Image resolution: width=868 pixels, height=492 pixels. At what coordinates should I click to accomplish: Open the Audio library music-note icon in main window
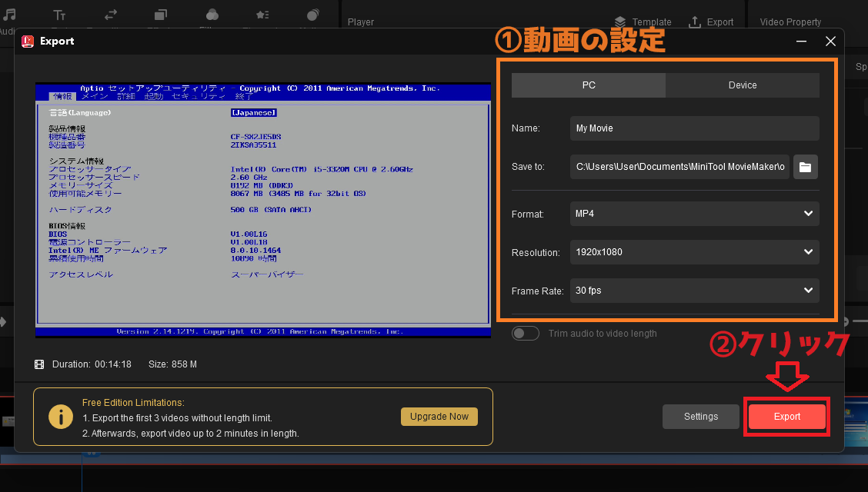pos(9,15)
